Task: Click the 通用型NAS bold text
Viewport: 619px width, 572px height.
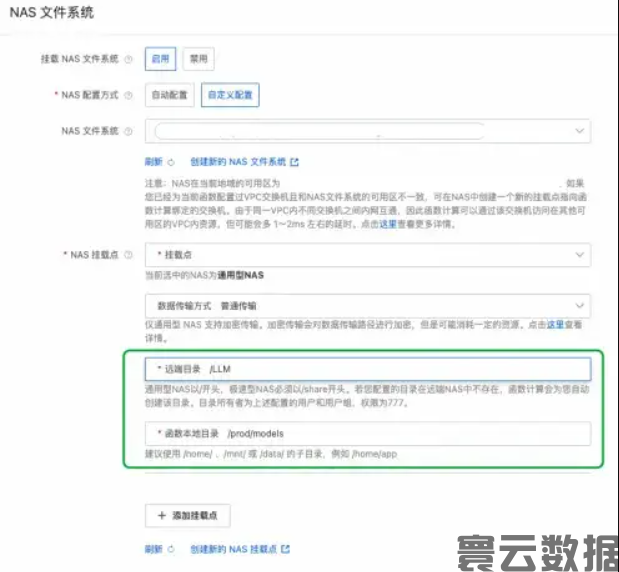Action: pyautogui.click(x=240, y=275)
